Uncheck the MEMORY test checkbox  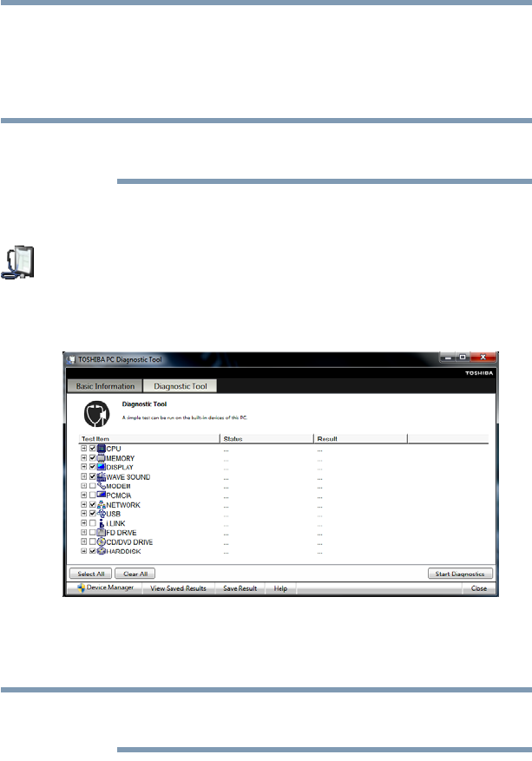tap(92, 457)
